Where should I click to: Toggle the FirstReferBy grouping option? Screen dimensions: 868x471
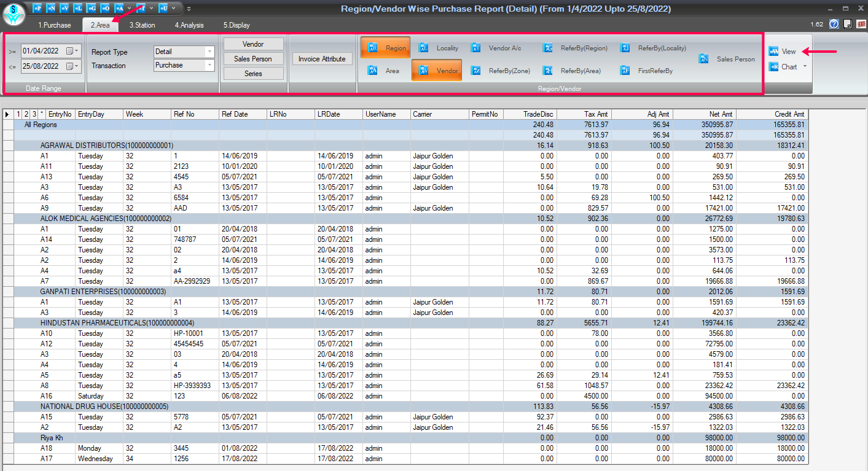[x=646, y=71]
